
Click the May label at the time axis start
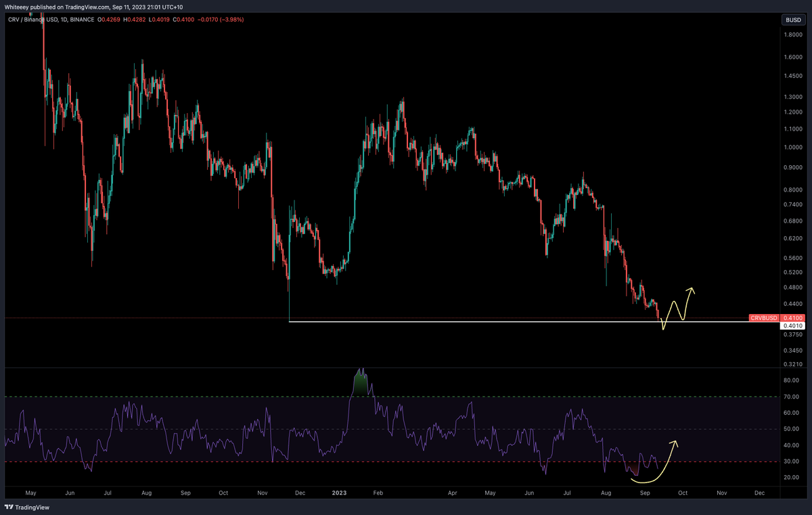click(30, 495)
